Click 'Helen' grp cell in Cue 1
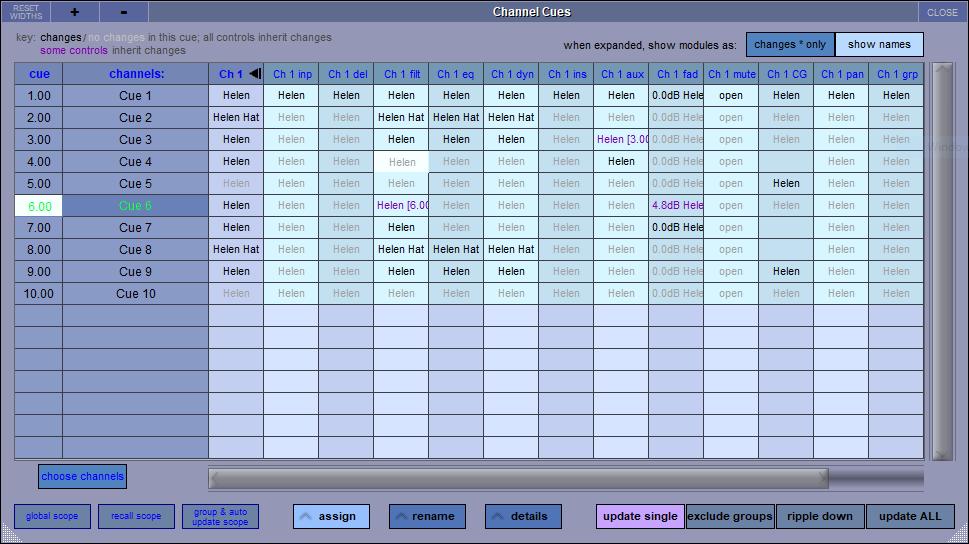This screenshot has width=969, height=544. coord(897,95)
